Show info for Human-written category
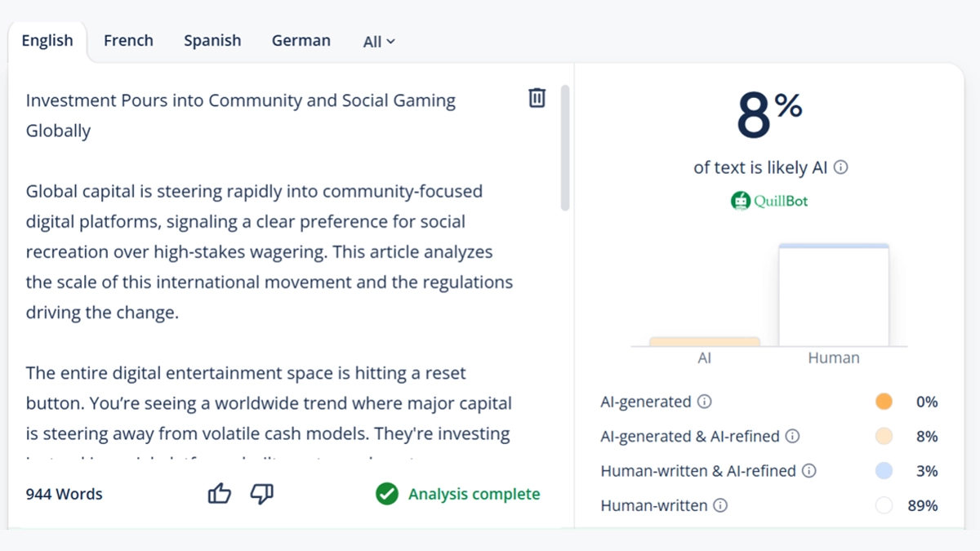 [720, 505]
